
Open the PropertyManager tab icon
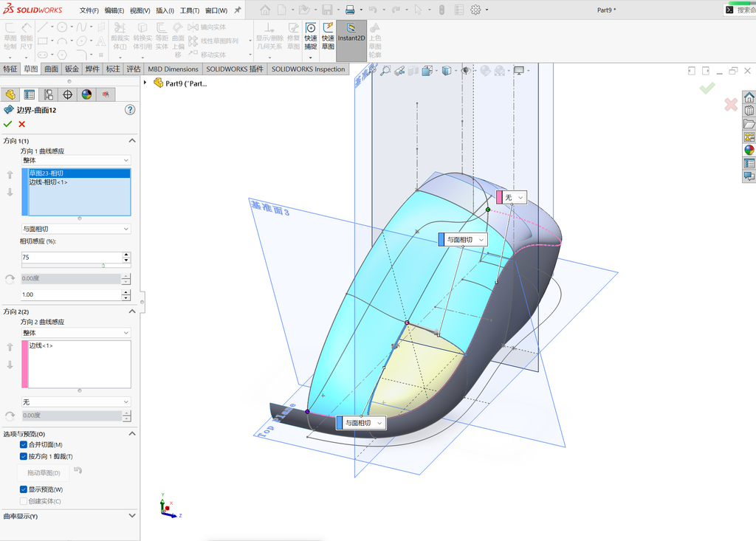[30, 94]
